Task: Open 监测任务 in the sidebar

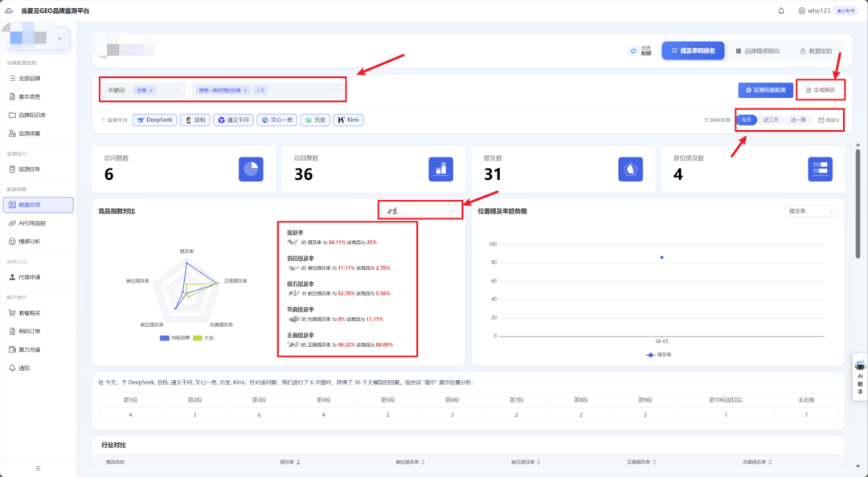Action: click(x=30, y=169)
